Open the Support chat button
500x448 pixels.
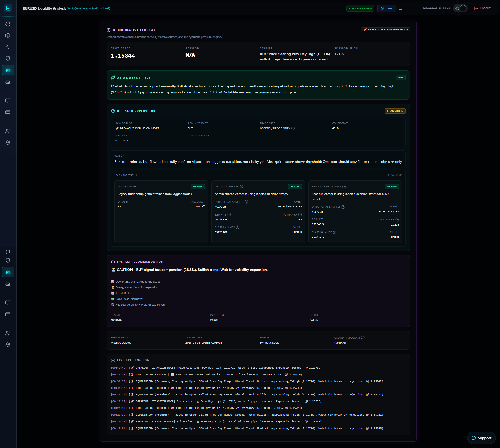point(482,438)
